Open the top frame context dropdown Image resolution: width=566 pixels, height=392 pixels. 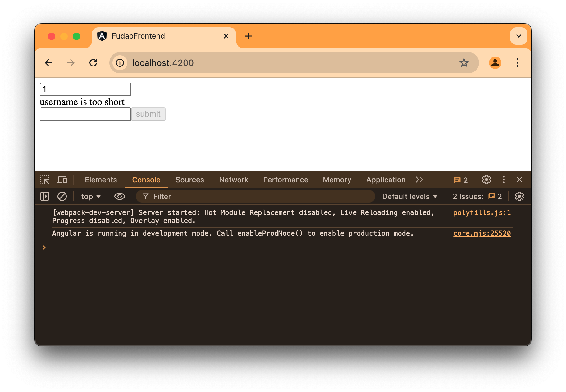[x=90, y=196]
